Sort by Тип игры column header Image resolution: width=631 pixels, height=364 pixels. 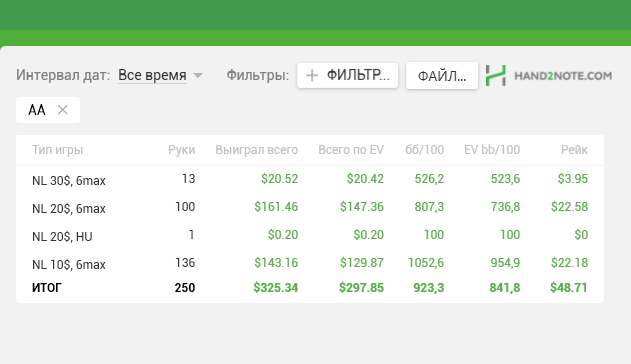[58, 150]
